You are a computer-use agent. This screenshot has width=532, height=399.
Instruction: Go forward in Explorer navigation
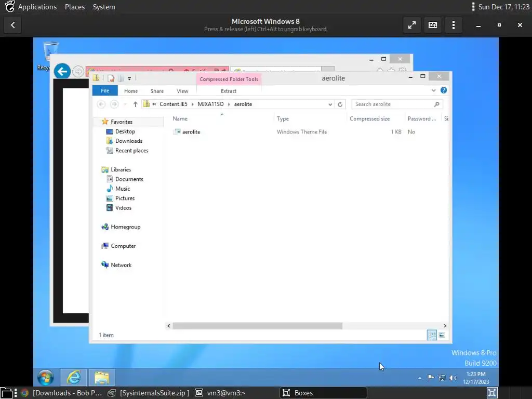pos(114,104)
